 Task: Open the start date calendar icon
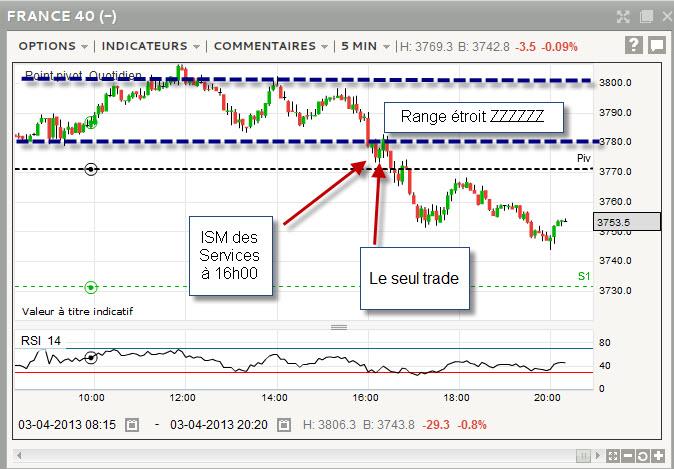[x=132, y=425]
